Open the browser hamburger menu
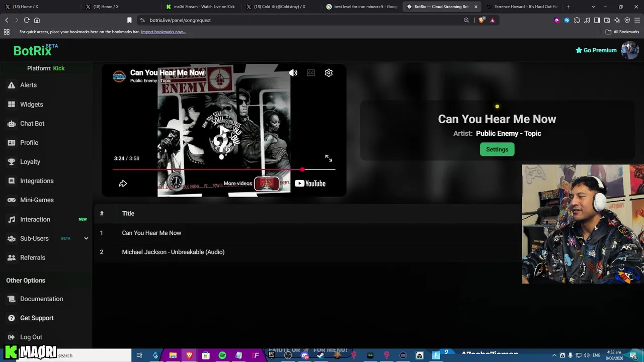The image size is (644, 362). coord(637,20)
